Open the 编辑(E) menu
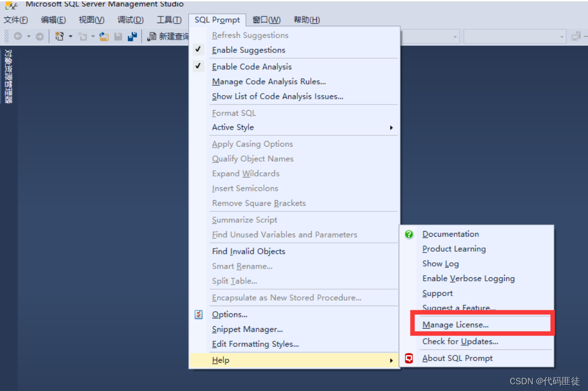 pyautogui.click(x=54, y=20)
